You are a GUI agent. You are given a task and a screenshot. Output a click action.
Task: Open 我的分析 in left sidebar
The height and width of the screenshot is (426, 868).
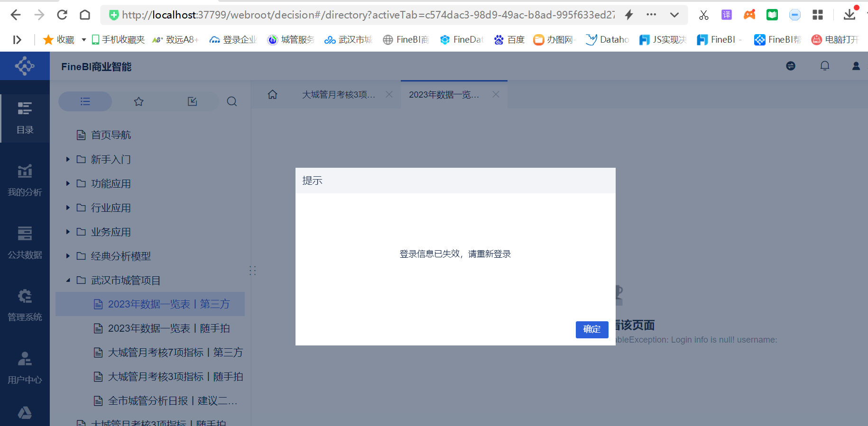[x=25, y=181]
